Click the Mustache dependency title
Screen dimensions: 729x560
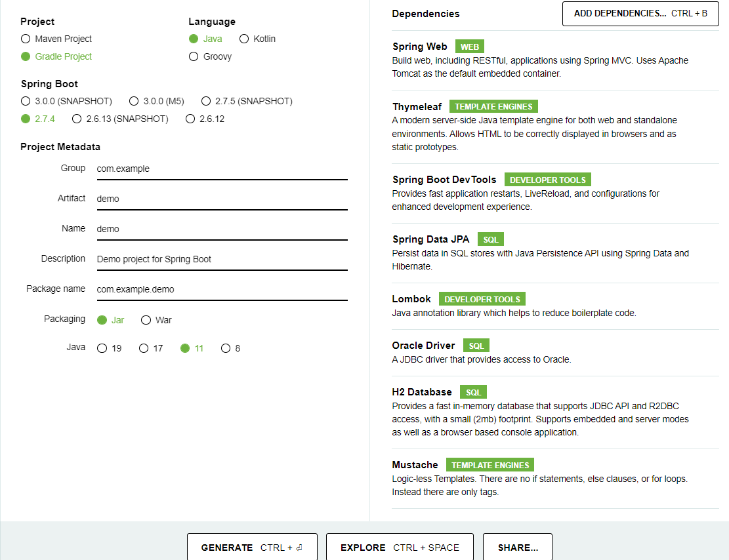point(415,465)
